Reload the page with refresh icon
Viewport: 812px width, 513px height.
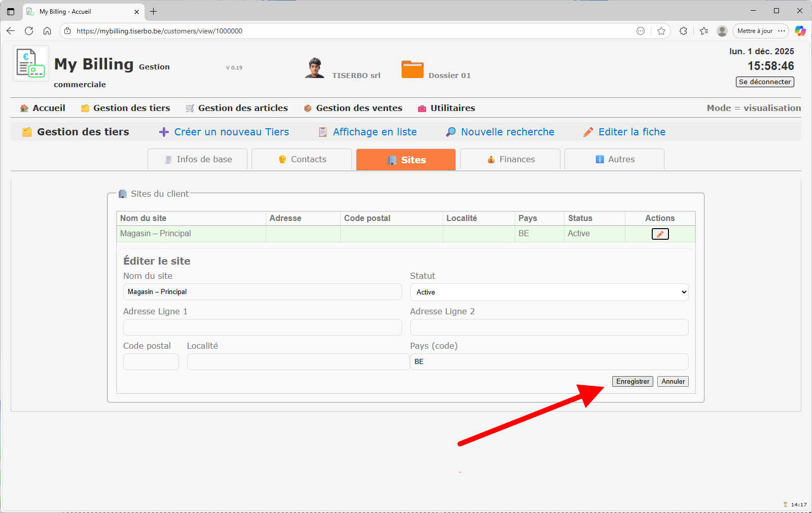coord(29,31)
